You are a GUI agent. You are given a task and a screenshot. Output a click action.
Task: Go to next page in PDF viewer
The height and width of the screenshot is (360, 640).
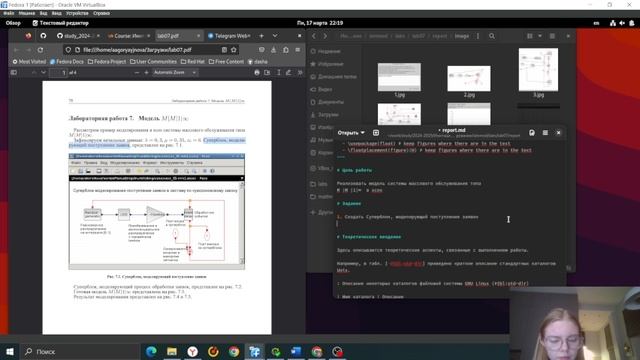pyautogui.click(x=43, y=72)
